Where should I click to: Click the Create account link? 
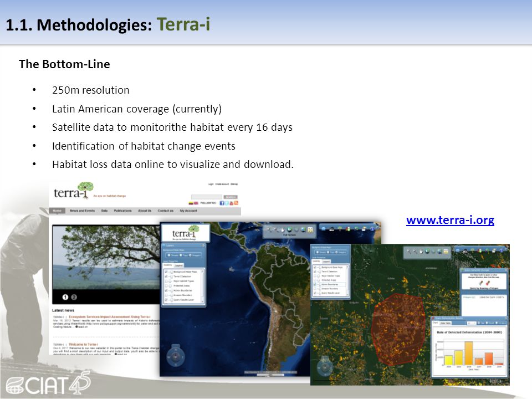pos(222,184)
